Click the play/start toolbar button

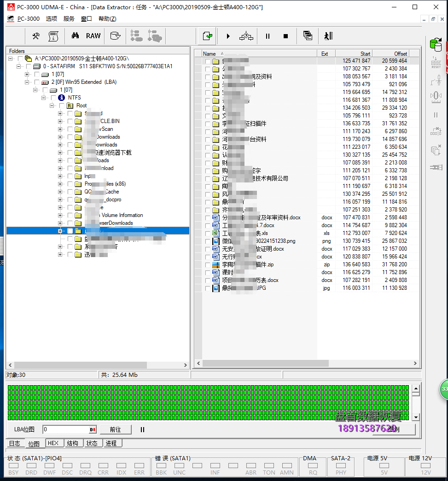[228, 36]
